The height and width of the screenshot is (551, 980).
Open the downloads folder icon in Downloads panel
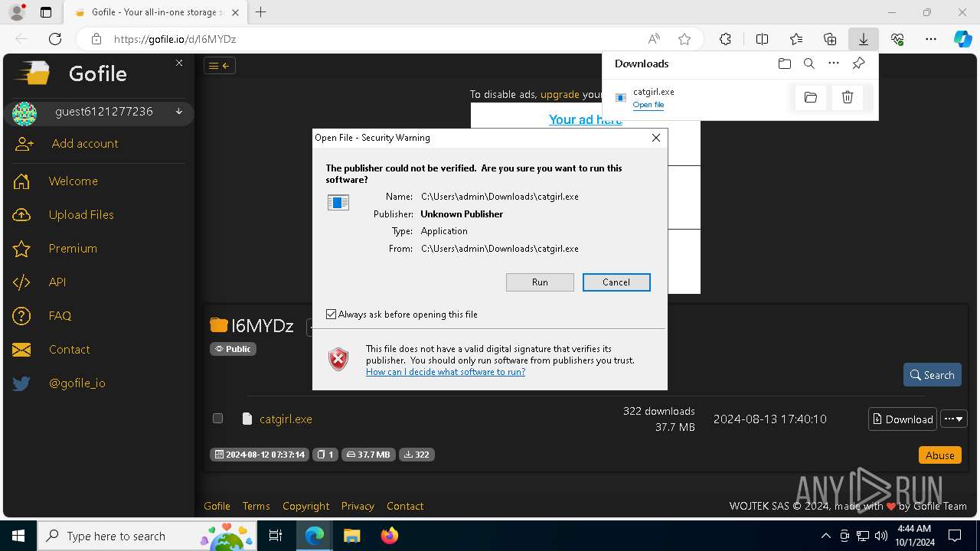coord(784,64)
